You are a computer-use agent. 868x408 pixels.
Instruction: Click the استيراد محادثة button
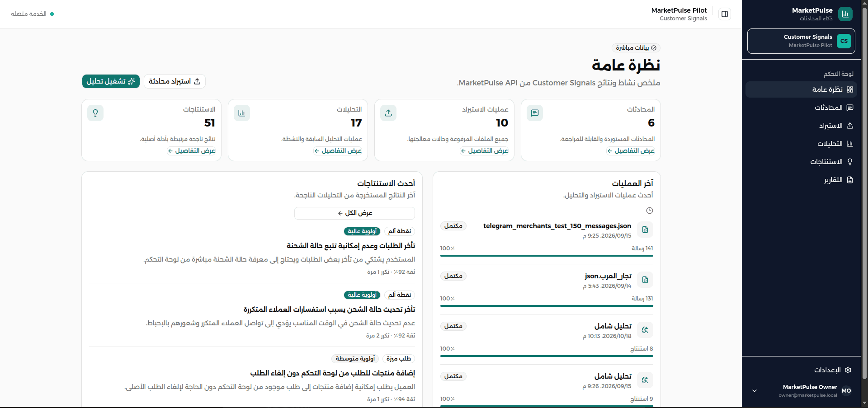[175, 81]
